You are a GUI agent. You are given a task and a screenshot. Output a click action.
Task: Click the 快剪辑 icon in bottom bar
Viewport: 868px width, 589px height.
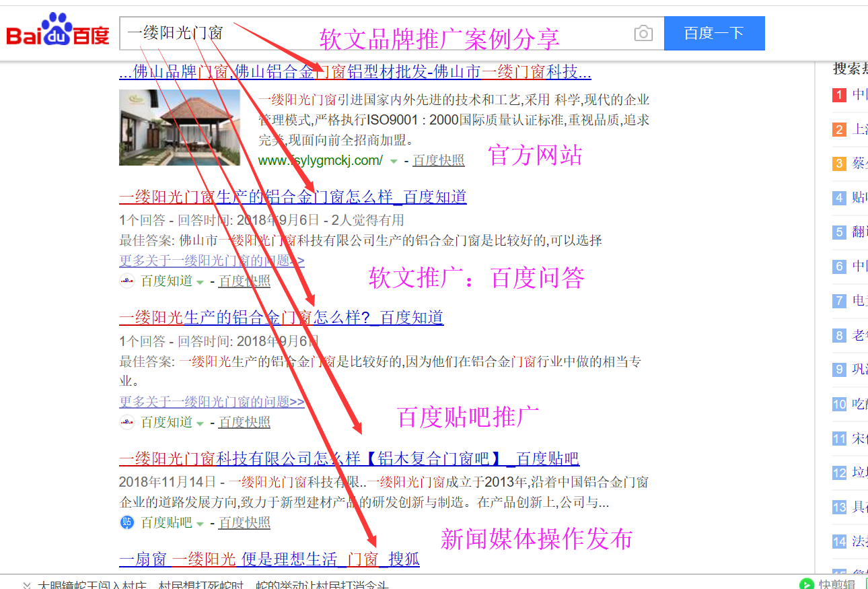[x=806, y=584]
